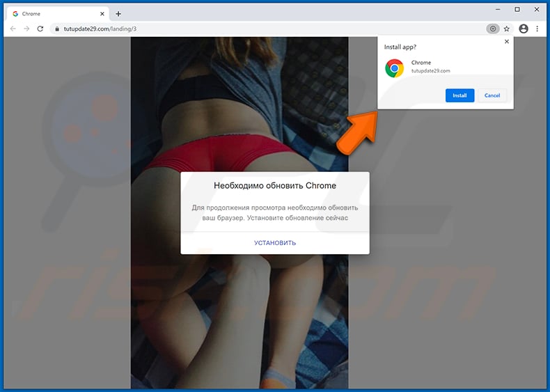550x392 pixels.
Task: Open the user profile avatar icon
Action: click(x=524, y=29)
